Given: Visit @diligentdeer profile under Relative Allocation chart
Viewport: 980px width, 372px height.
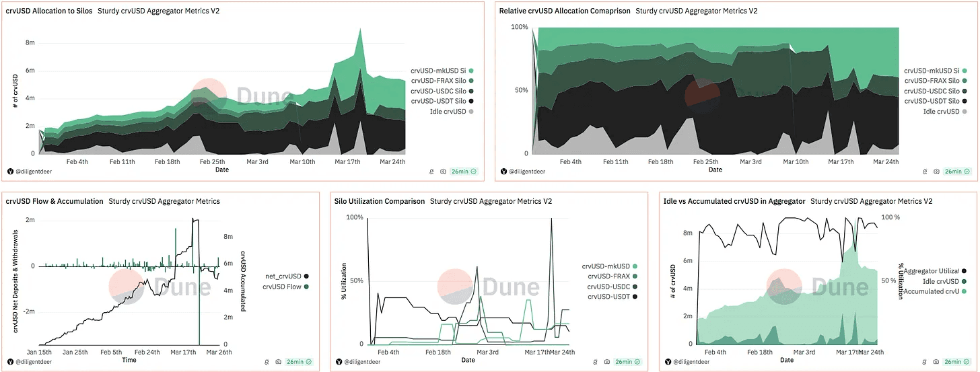Looking at the screenshot, I should (x=527, y=172).
